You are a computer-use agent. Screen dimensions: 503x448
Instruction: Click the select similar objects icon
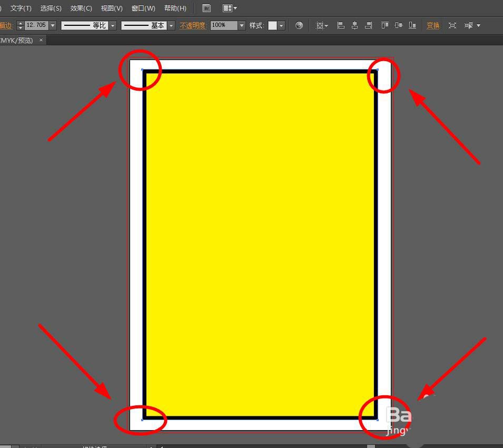pos(469,25)
